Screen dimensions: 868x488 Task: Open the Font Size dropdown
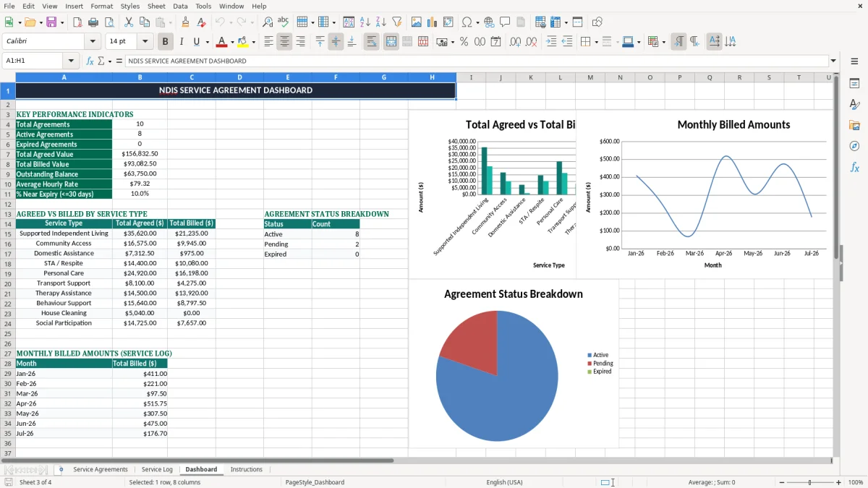pos(145,42)
